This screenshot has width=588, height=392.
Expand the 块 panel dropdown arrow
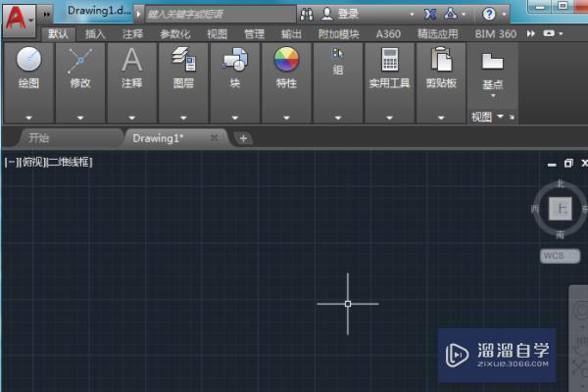coord(235,118)
